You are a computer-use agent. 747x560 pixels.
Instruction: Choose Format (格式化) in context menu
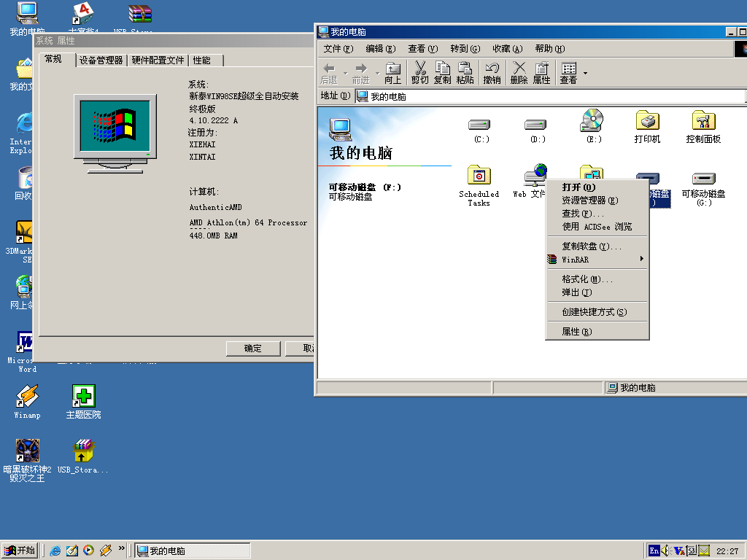tap(597, 279)
